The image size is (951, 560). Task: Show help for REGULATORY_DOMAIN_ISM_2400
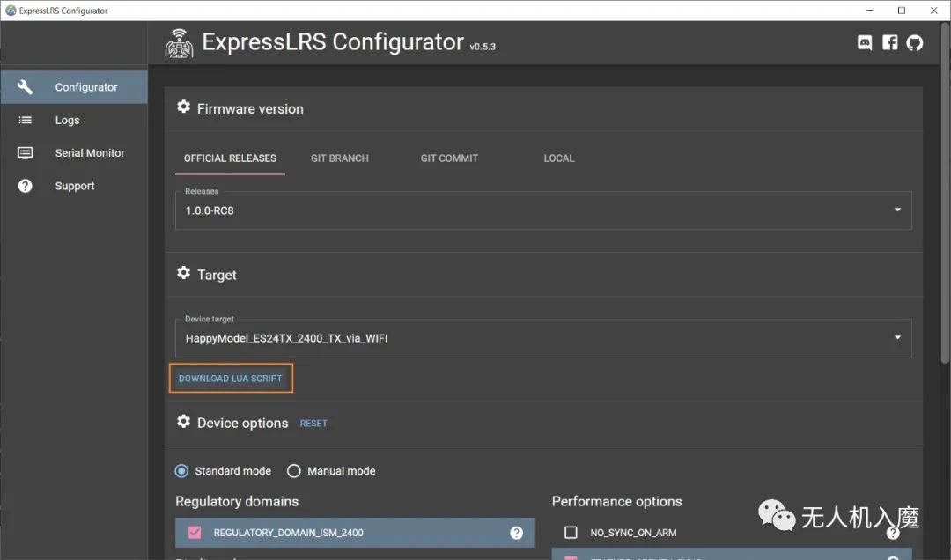pyautogui.click(x=517, y=533)
